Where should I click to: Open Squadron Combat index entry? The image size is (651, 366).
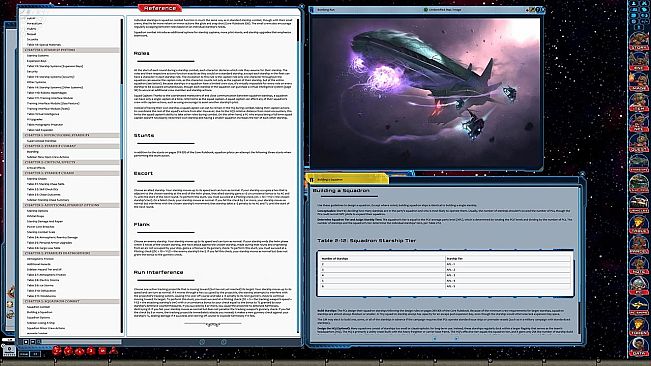[x=38, y=307]
